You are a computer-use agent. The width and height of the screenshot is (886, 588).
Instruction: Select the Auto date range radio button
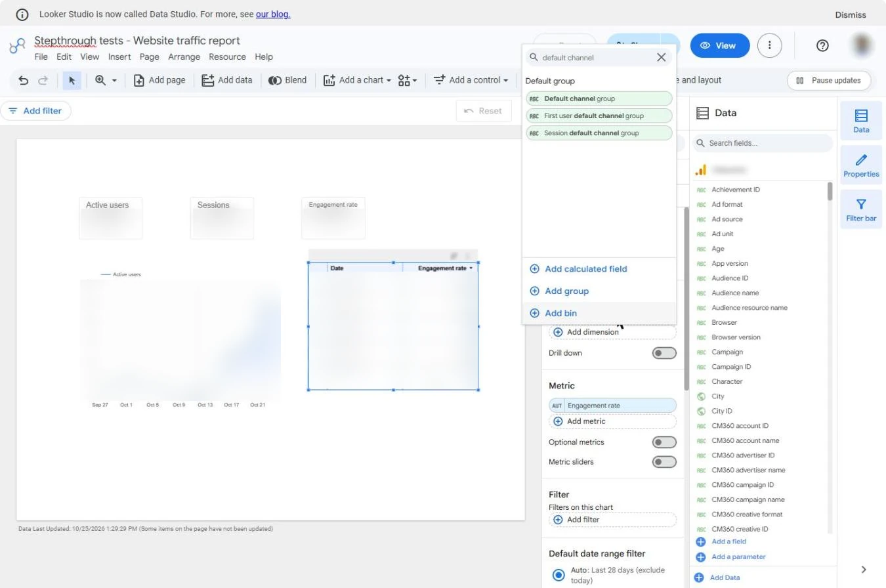click(559, 575)
